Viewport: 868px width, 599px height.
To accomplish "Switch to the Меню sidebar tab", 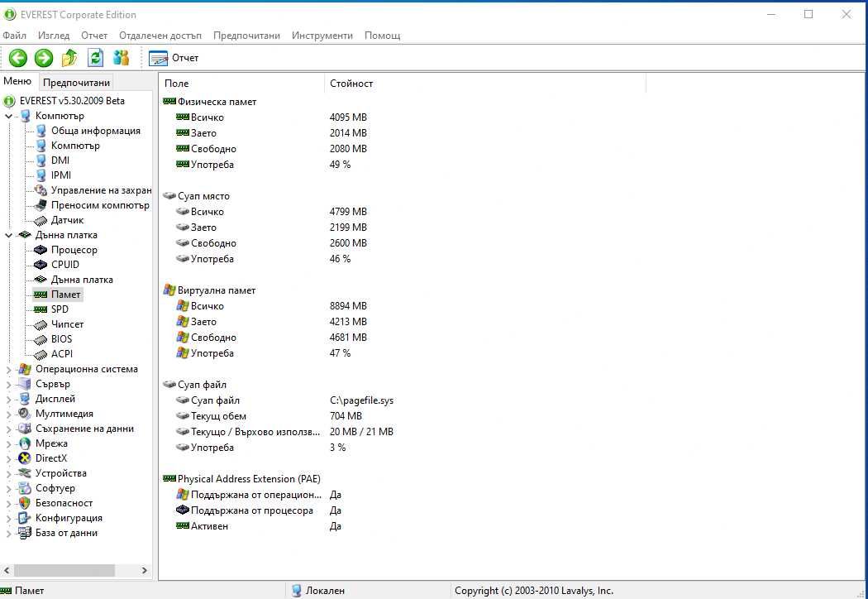I will point(17,81).
